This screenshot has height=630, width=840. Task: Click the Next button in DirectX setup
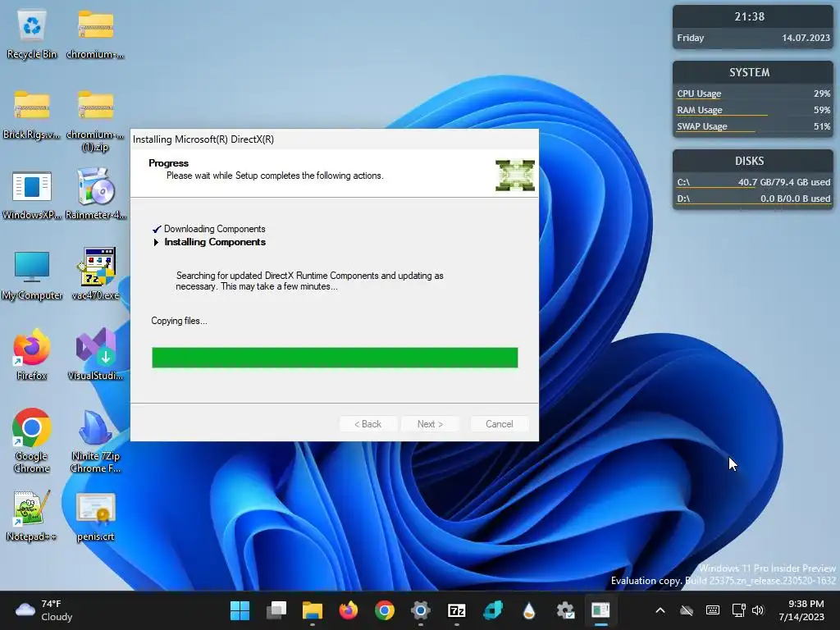click(x=430, y=424)
